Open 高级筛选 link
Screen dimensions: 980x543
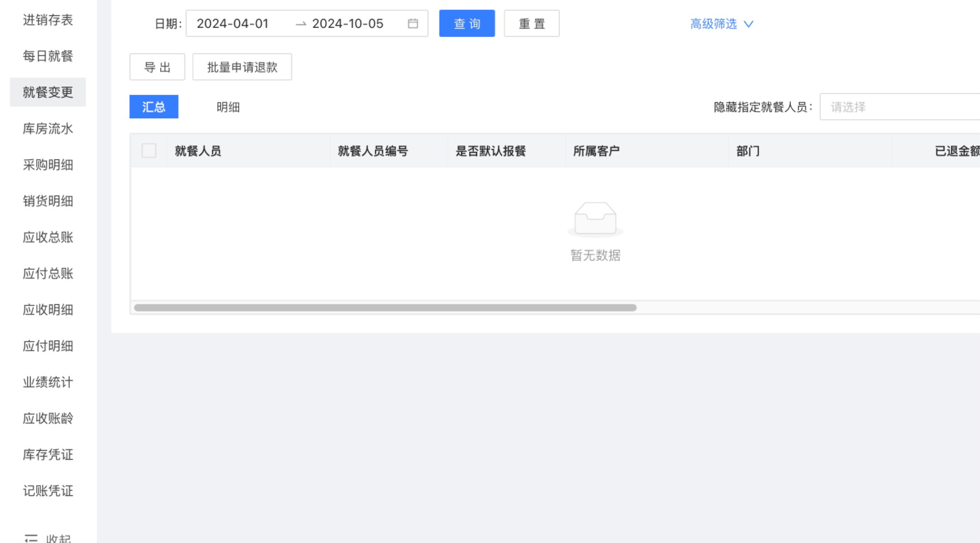[x=714, y=24]
